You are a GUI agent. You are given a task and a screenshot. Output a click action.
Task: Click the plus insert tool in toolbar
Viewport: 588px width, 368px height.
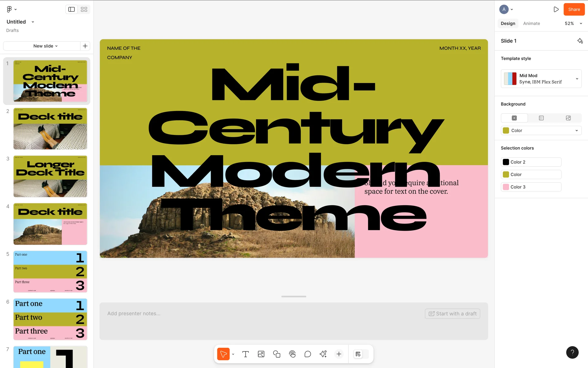point(339,354)
